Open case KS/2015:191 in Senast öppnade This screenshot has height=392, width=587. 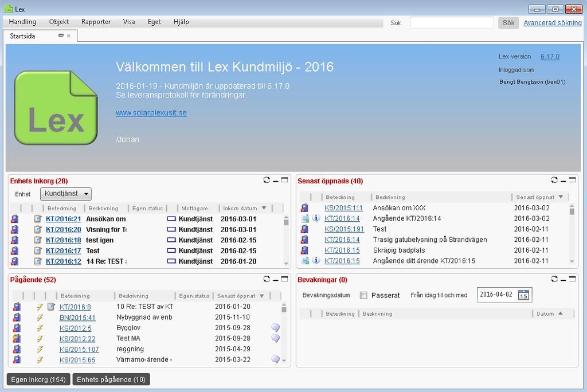click(344, 229)
